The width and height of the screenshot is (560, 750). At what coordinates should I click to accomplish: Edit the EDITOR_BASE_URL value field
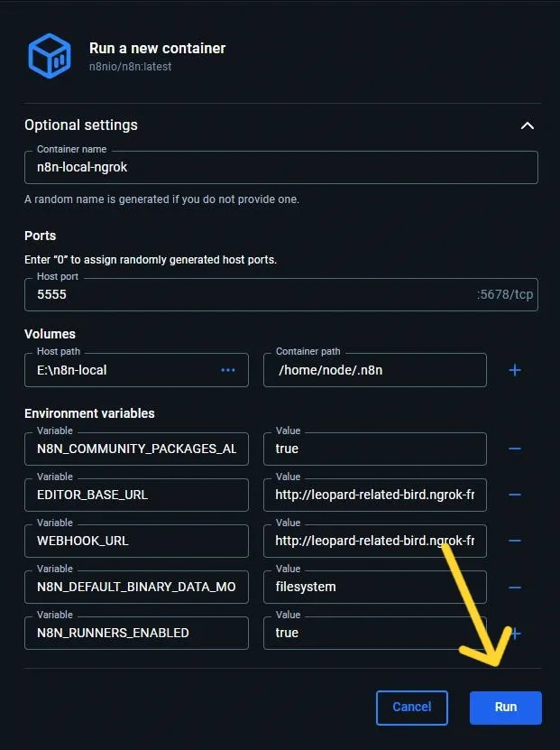coord(374,495)
